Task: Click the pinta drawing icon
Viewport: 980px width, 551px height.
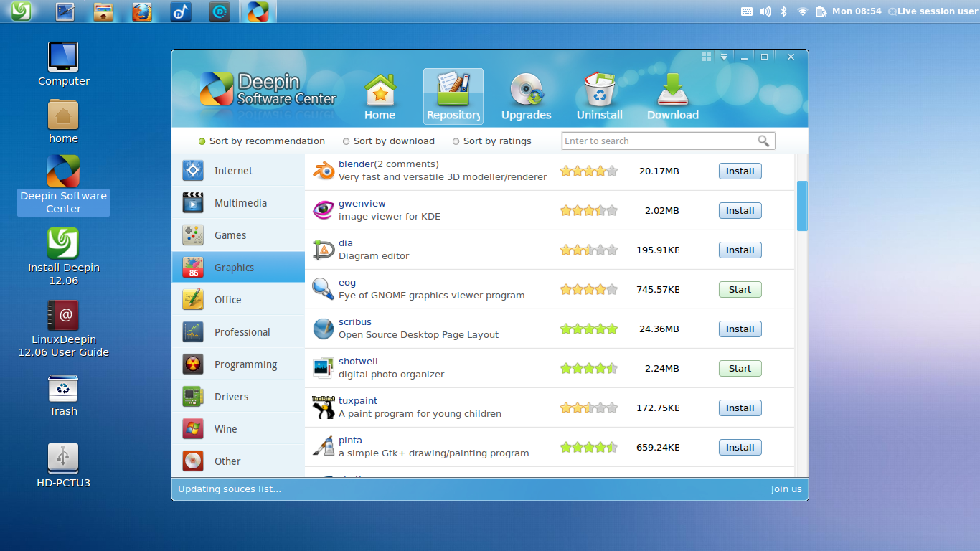Action: (324, 447)
